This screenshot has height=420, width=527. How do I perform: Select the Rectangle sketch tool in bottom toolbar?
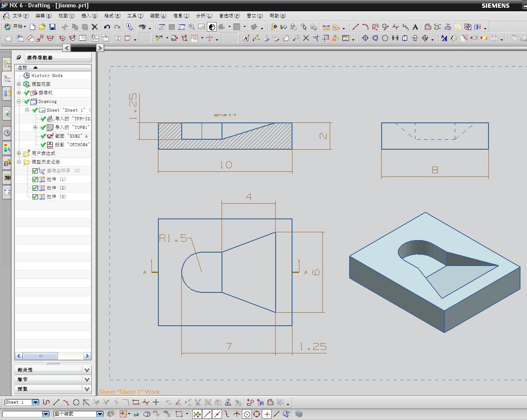(x=135, y=402)
